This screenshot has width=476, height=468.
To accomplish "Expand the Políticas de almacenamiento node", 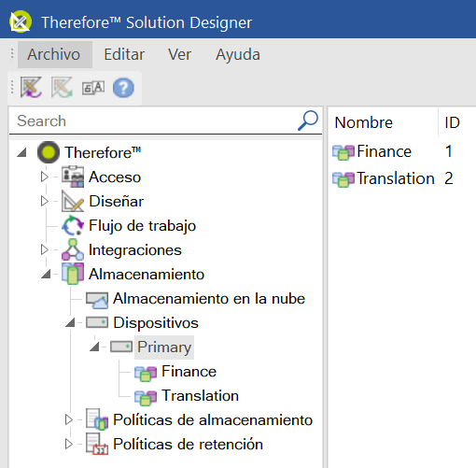I will pyautogui.click(x=69, y=419).
